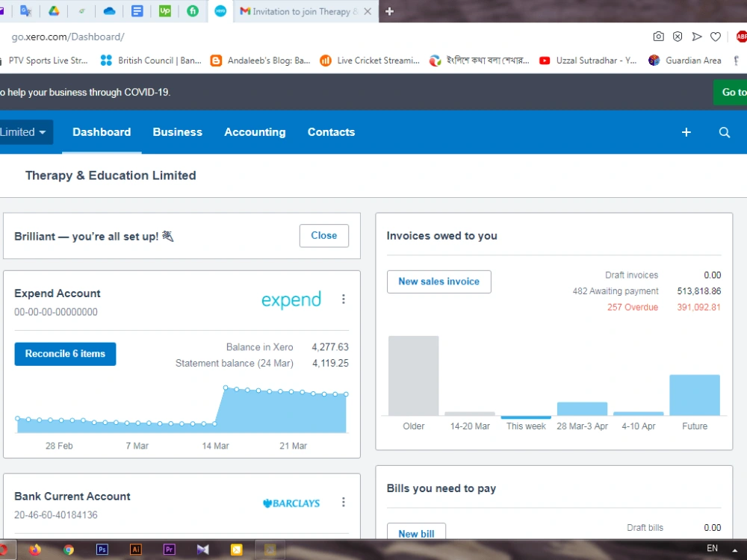Screen dimensions: 747x560
Task: Open the organization name dropdown
Action: (x=25, y=131)
